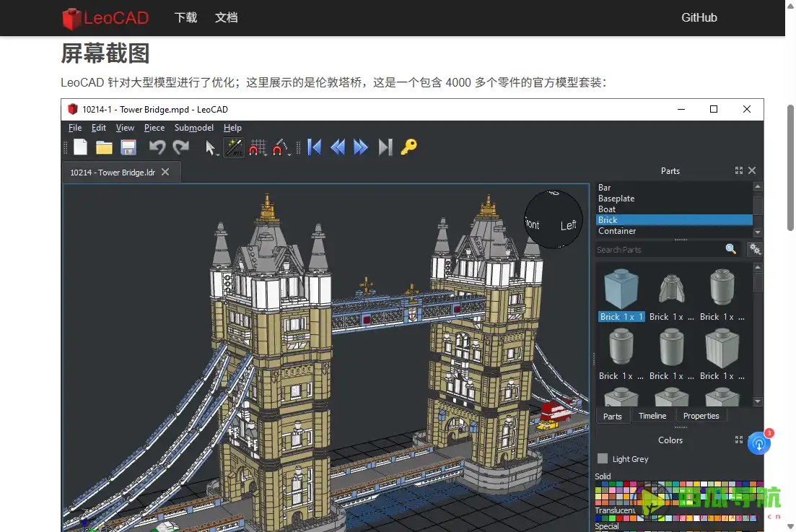Click the Save floppy disk icon
The image size is (796, 532).
pos(128,147)
